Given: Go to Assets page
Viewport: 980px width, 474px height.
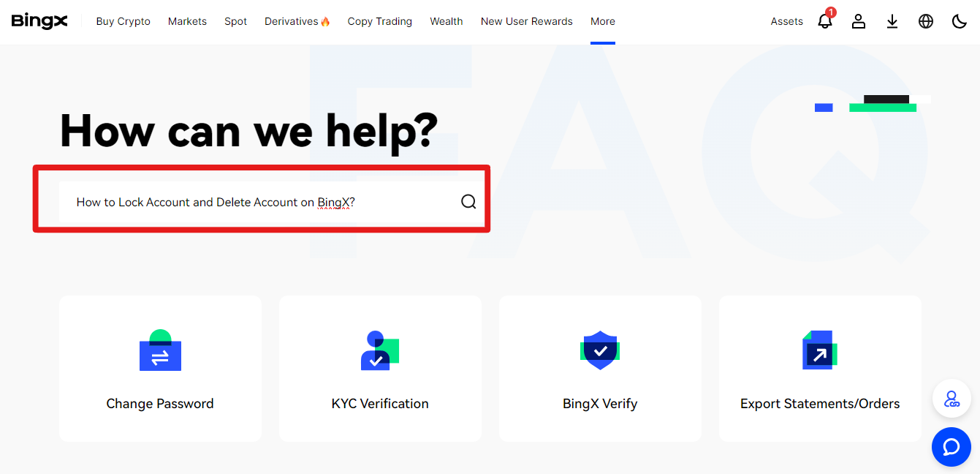Looking at the screenshot, I should 786,21.
